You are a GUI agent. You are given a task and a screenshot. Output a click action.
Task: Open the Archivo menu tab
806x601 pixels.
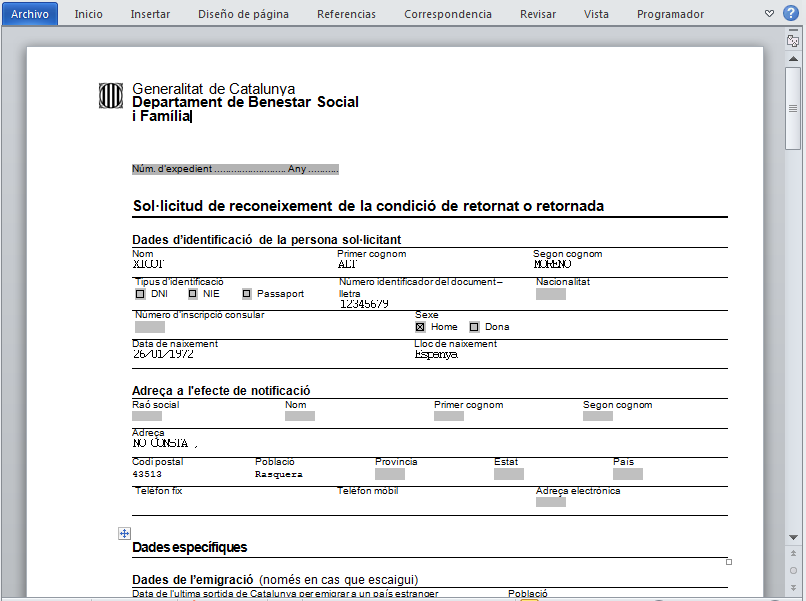click(29, 14)
